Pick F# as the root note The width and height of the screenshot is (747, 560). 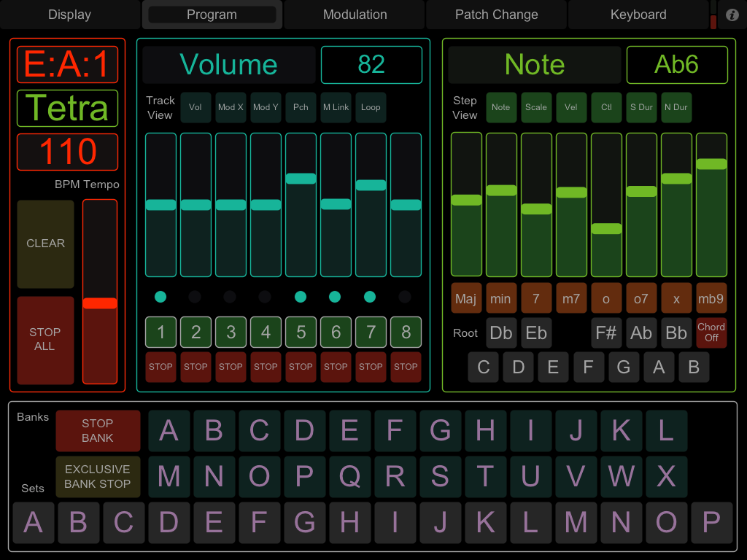click(x=606, y=333)
